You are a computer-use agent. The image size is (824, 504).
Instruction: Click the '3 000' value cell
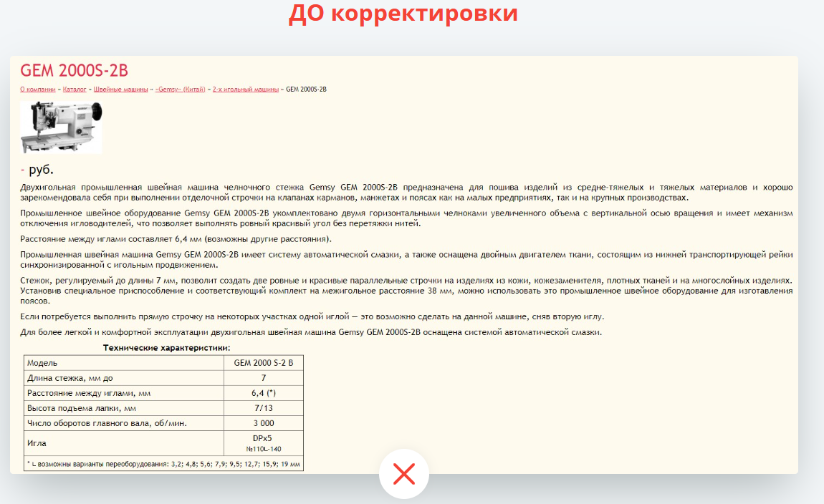click(x=264, y=423)
